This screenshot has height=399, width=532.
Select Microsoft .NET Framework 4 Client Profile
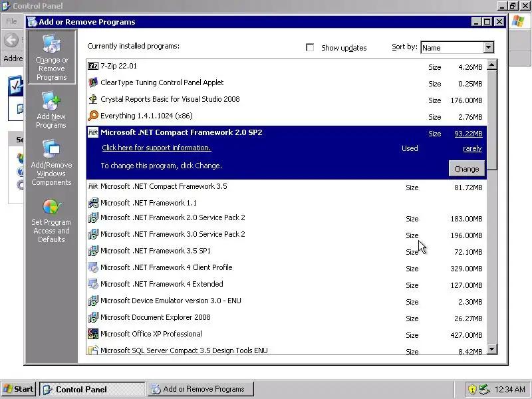click(x=287, y=268)
